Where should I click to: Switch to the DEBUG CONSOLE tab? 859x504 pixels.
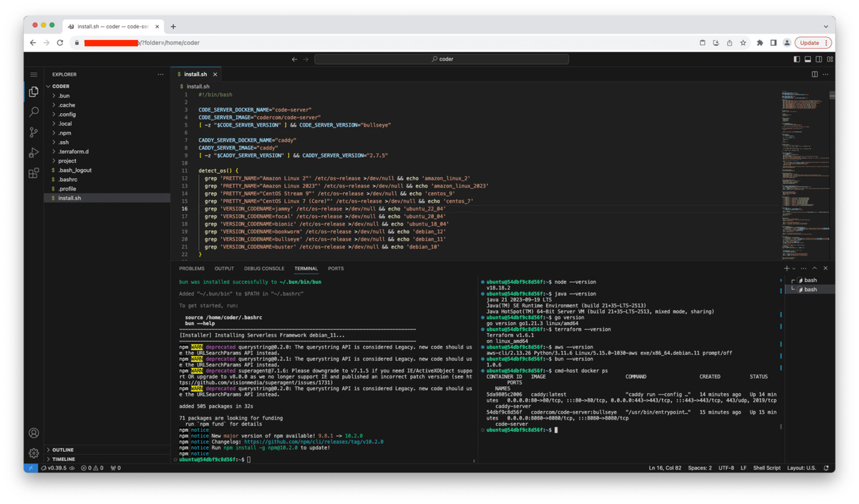[264, 268]
